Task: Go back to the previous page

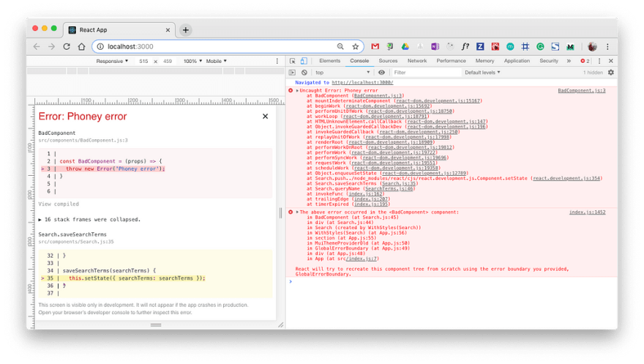Action: (37, 46)
